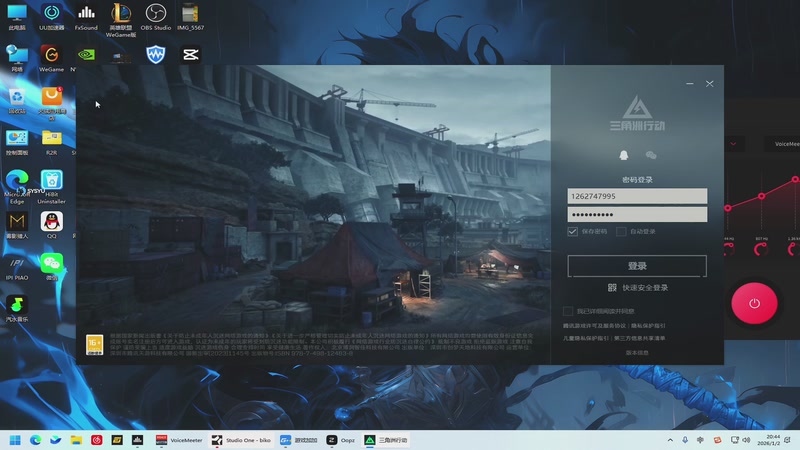Toggle FxSound red power button
Viewport: 800px width, 450px height.
754,304
